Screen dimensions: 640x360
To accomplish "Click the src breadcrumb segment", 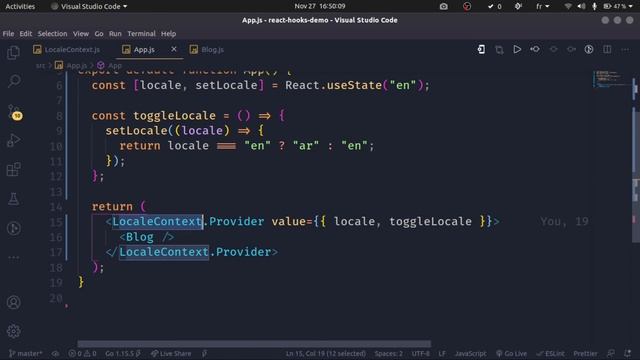I will (x=40, y=65).
